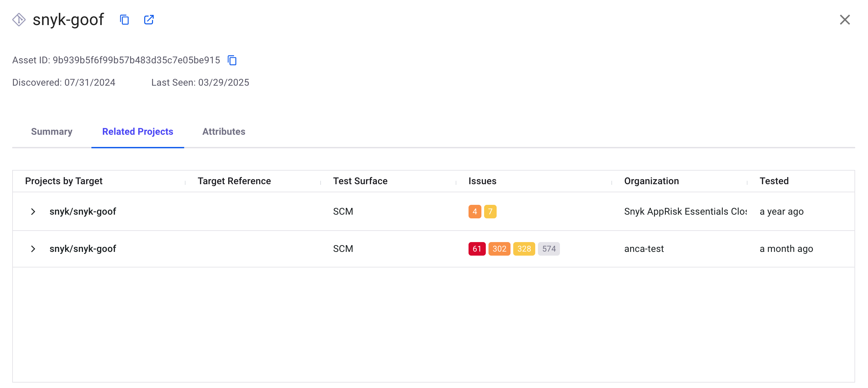Image resolution: width=868 pixels, height=388 pixels.
Task: Copy the snyk-goof asset name
Action: (x=124, y=20)
